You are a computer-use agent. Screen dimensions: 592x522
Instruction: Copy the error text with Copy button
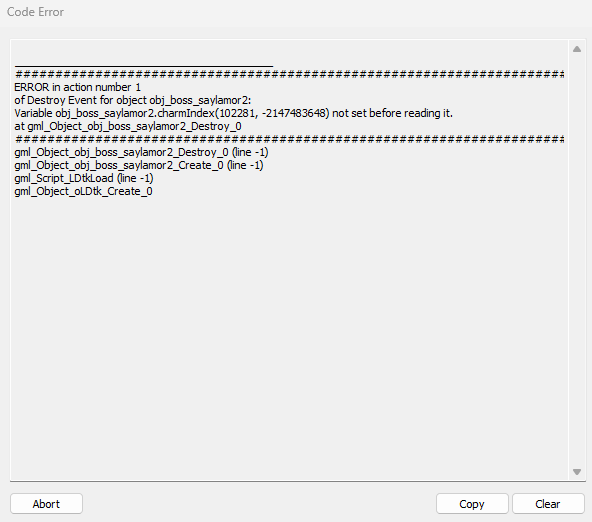[x=472, y=504]
